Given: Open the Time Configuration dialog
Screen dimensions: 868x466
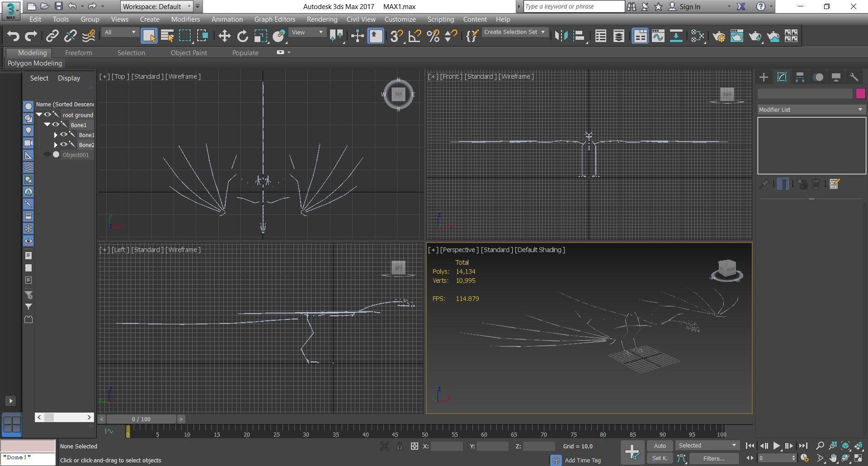Looking at the screenshot, I should 805,458.
